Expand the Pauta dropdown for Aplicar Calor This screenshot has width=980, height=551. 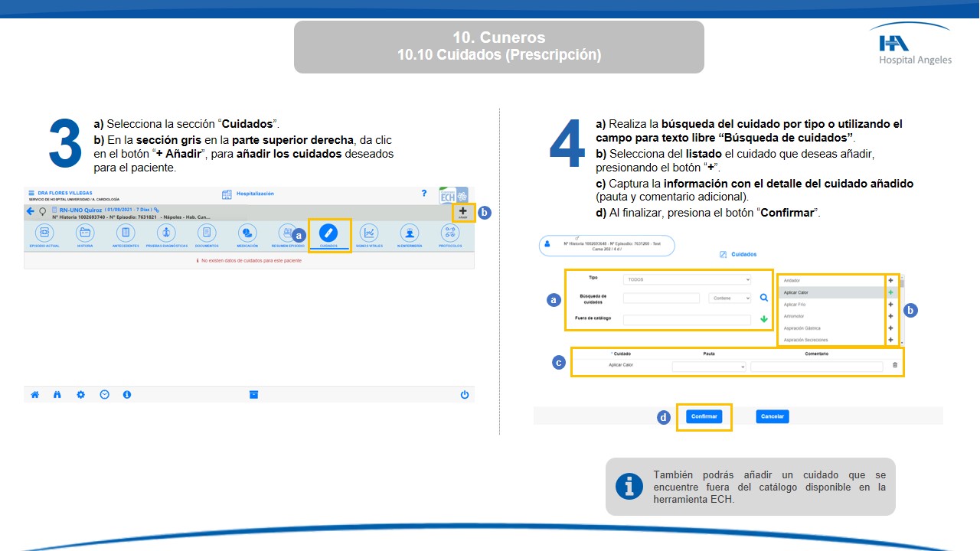pos(708,367)
